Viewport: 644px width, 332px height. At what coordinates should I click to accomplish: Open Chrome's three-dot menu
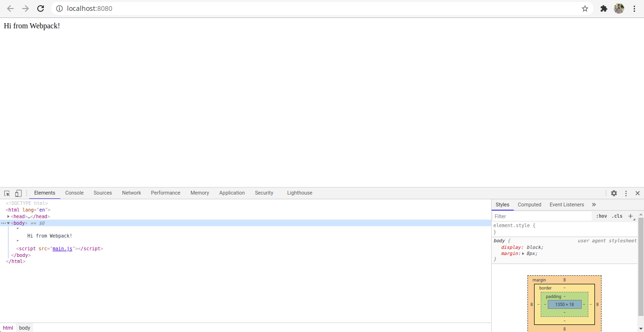point(635,9)
